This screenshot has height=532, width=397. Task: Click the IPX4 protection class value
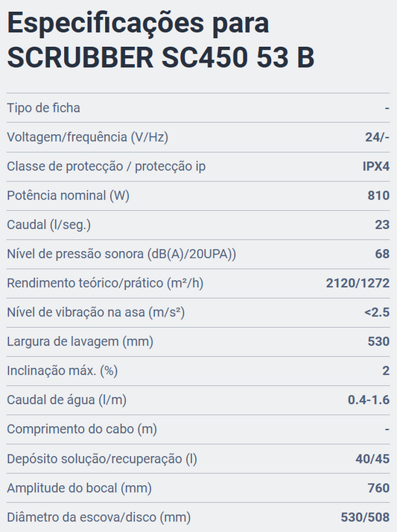point(376,166)
